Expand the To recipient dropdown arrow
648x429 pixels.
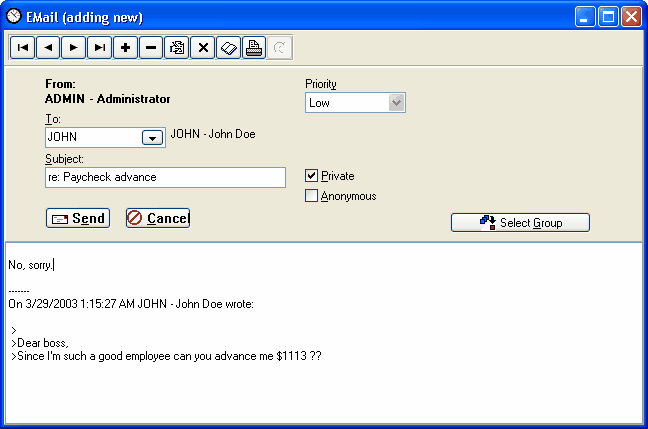[x=152, y=138]
